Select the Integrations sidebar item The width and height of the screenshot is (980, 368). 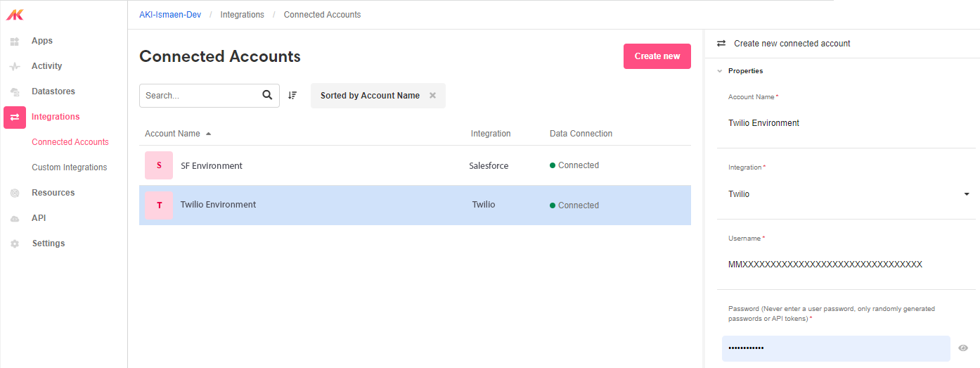[56, 117]
